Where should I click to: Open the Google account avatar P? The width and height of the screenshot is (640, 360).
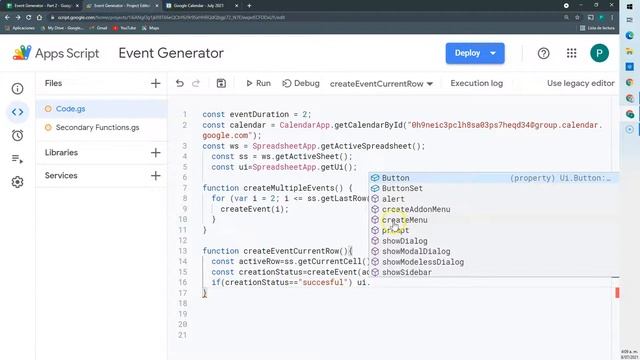(x=599, y=53)
